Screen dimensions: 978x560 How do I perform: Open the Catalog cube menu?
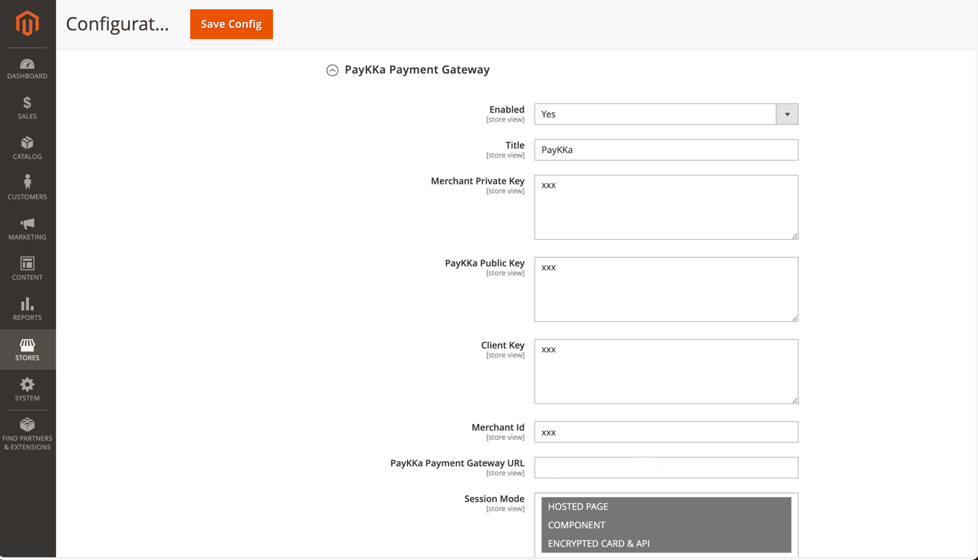(27, 148)
